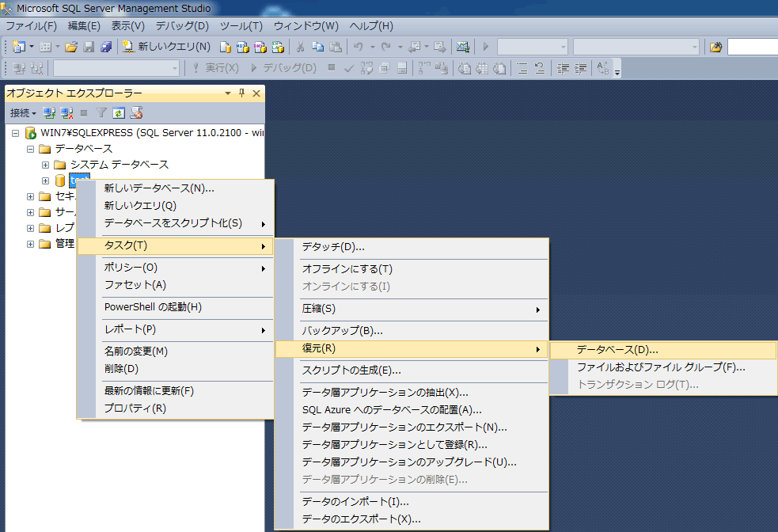
Task: Click the Copy icon in the toolbar
Action: (x=317, y=47)
